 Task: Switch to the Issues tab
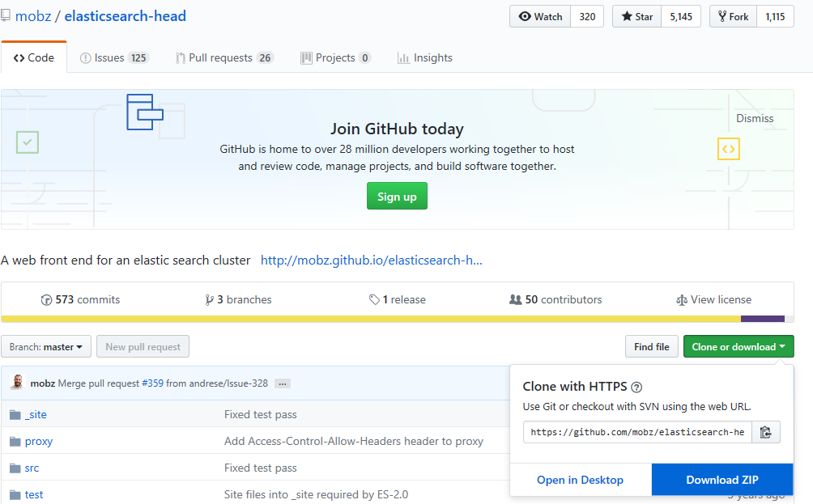tap(114, 58)
